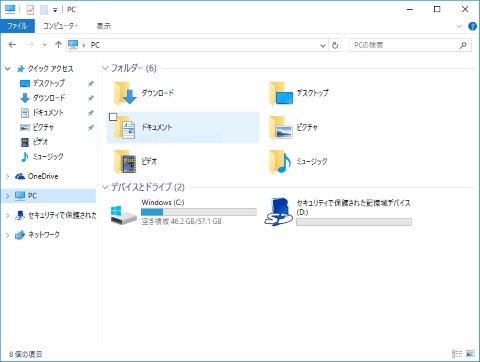Unpin ドキュメント using its pin icon
Image resolution: width=480 pixels, height=362 pixels.
pyautogui.click(x=90, y=113)
